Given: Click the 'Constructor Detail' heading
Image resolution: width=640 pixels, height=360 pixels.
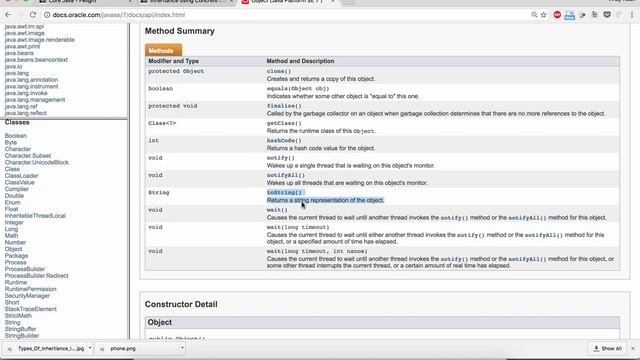Looking at the screenshot, I should coord(181,304).
